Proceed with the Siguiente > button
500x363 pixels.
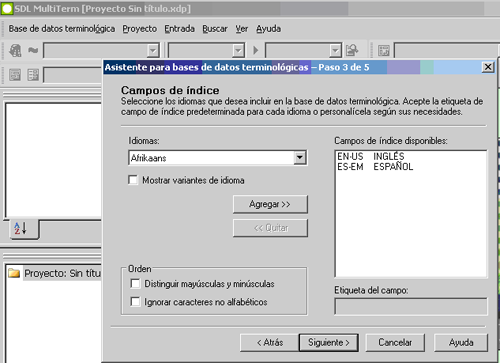(329, 343)
